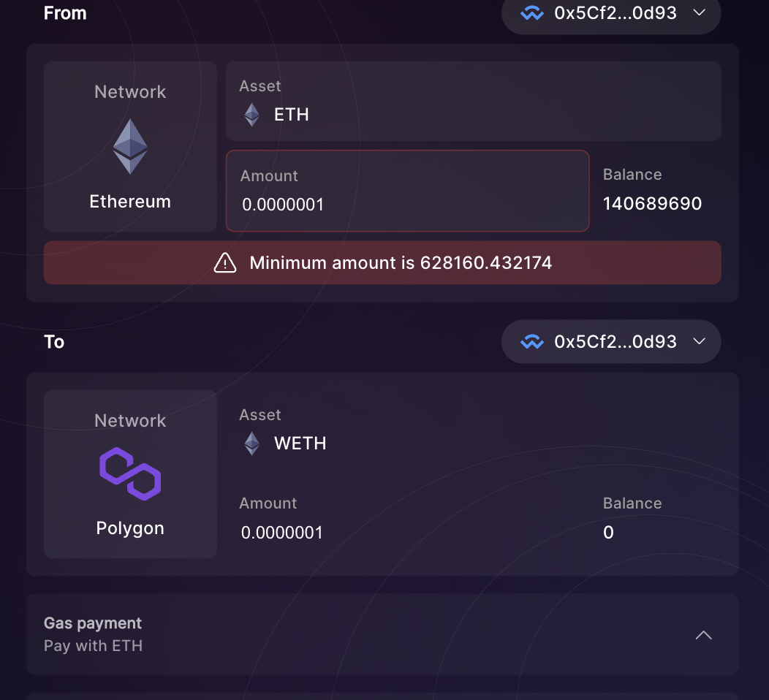This screenshot has height=700, width=769.
Task: Open the From wallet address dropdown 0x5Cf2...0d93
Action: coord(610,12)
